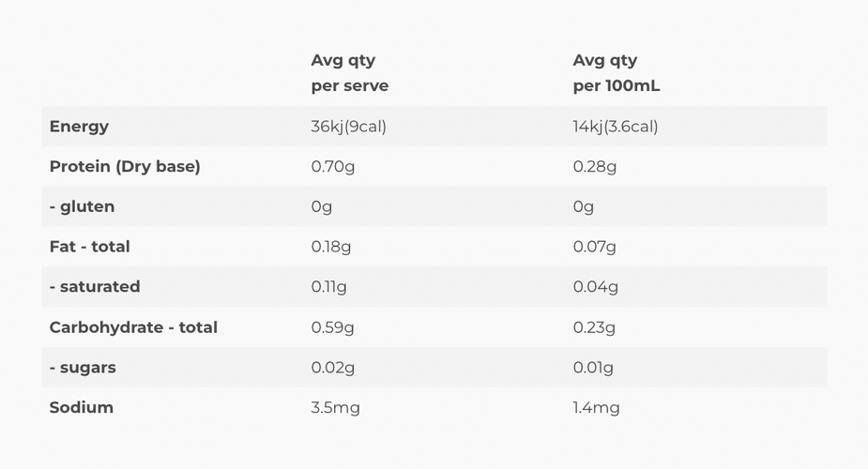Screen dimensions: 868x469
Task: Click the 0.04g saturated fat value
Action: coord(596,287)
